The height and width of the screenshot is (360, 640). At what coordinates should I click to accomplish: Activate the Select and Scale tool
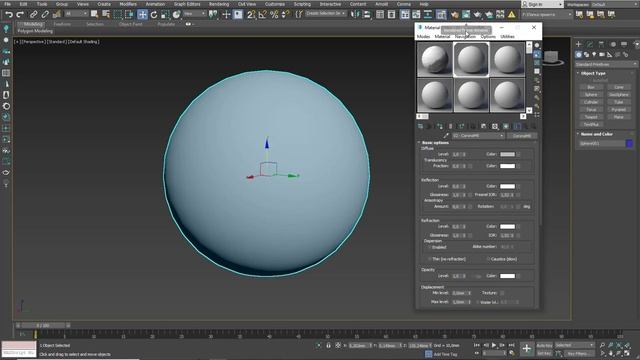pos(165,15)
